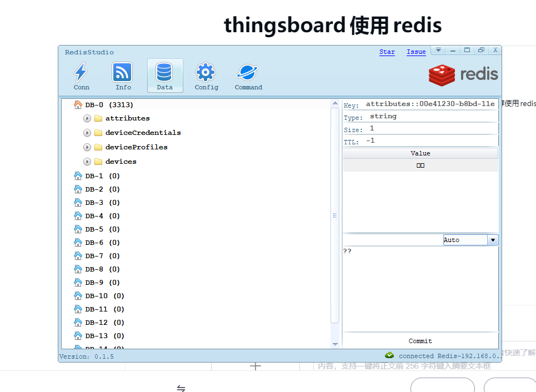The image size is (536, 392).
Task: Open the Issue link
Action: [415, 52]
